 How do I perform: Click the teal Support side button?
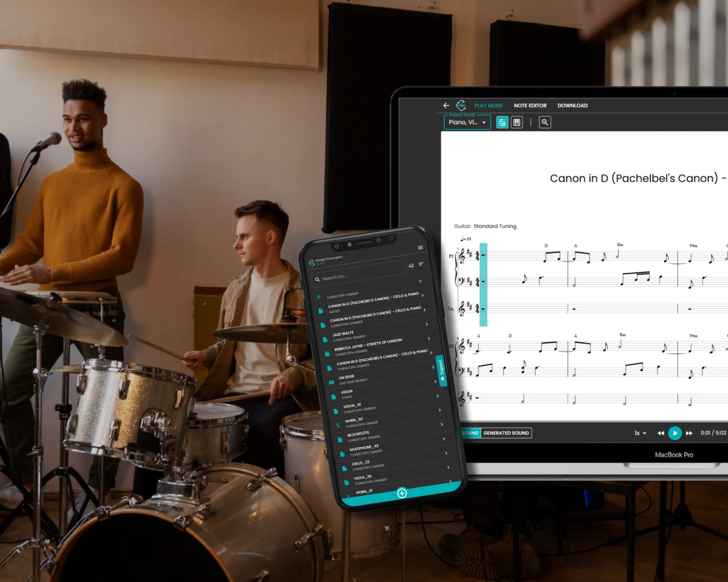tap(441, 370)
